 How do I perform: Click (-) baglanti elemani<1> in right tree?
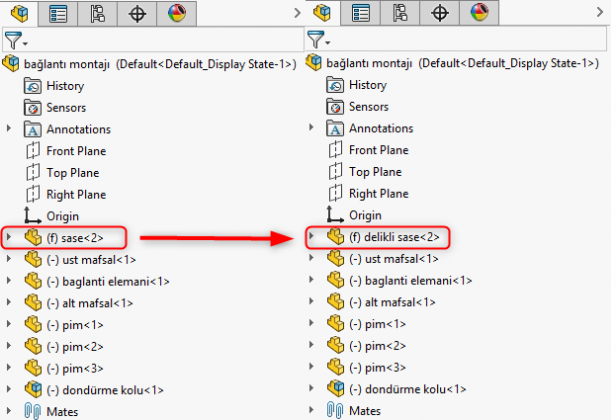(x=407, y=280)
